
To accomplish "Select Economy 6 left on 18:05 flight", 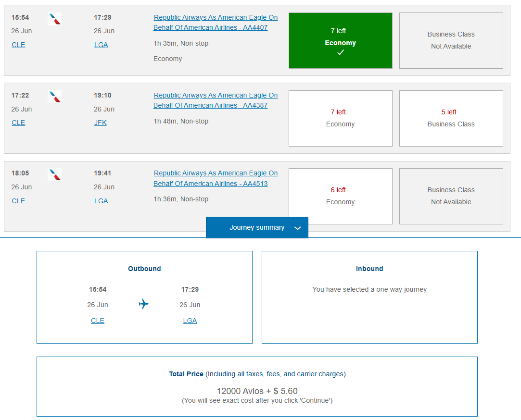I will [x=340, y=196].
